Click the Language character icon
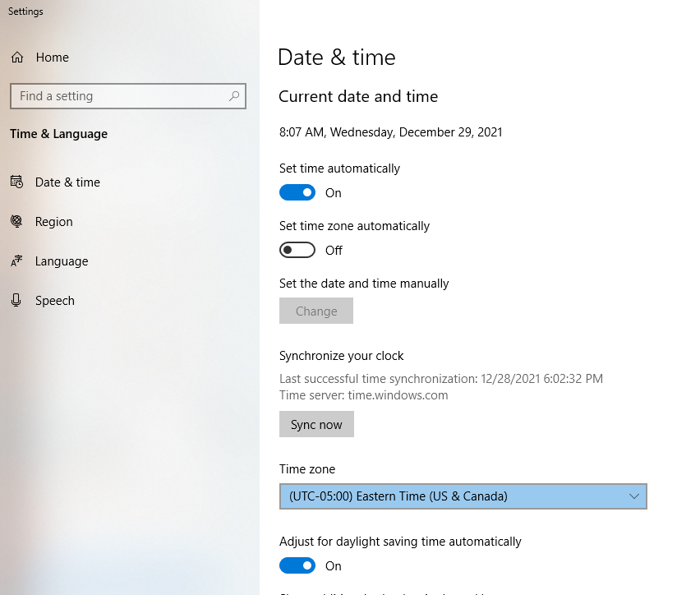Screen dimensions: 700x595 pos(16,261)
